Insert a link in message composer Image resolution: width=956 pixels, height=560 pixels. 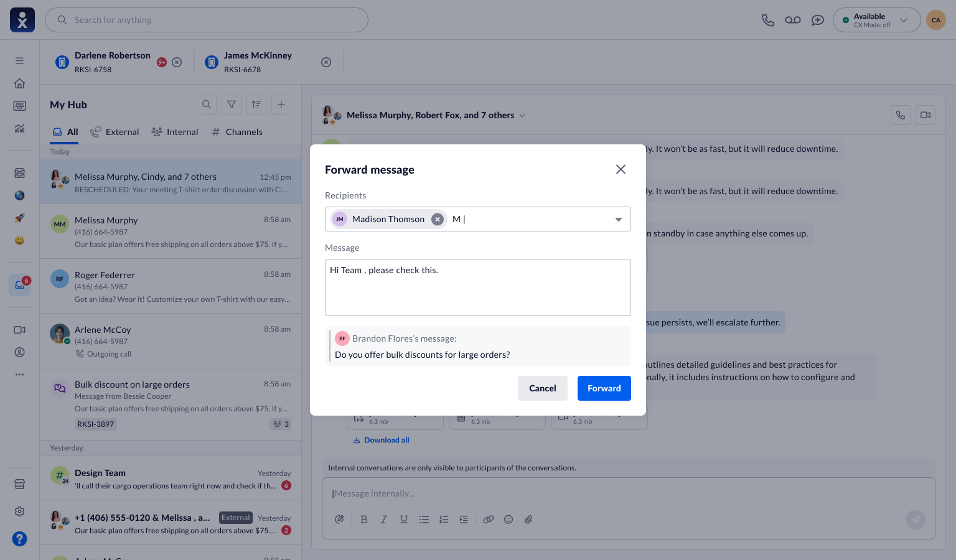[489, 520]
